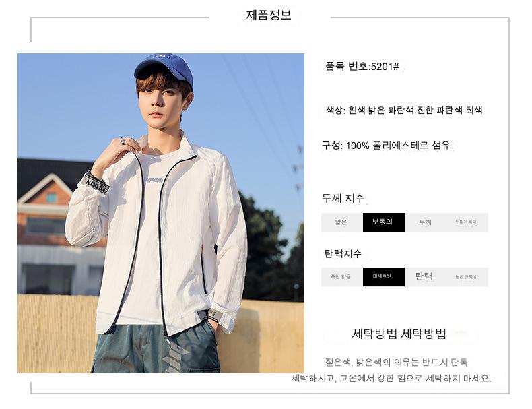Image resolution: width=532 pixels, height=409 pixels.
Task: Click the model photo in white jacket
Action: point(160,213)
